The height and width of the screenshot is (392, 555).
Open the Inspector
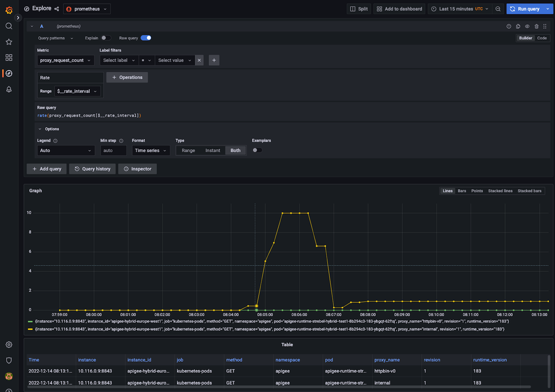click(x=137, y=169)
